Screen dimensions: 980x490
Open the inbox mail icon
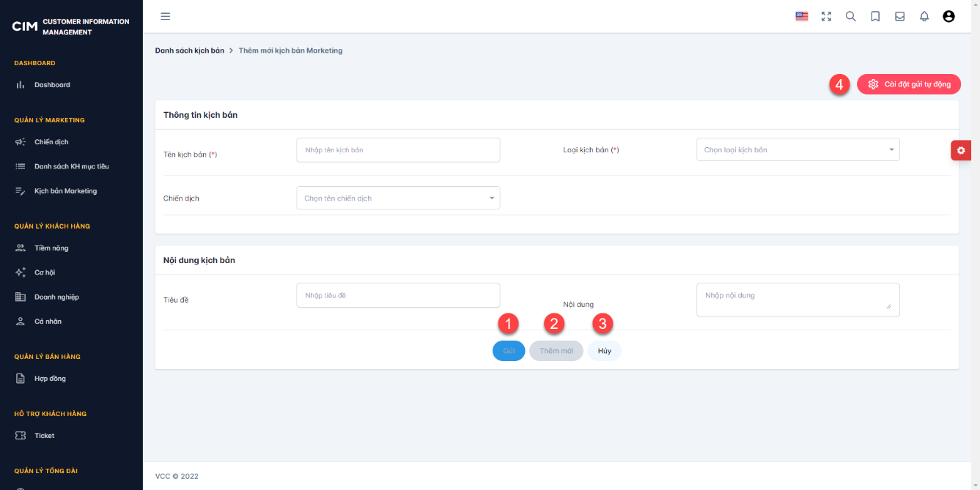pos(899,16)
